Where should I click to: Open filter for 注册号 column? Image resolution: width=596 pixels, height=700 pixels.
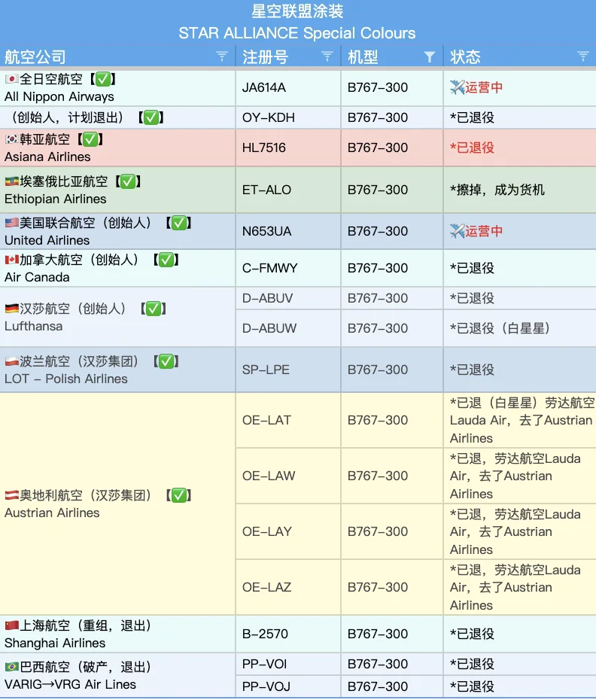click(327, 56)
